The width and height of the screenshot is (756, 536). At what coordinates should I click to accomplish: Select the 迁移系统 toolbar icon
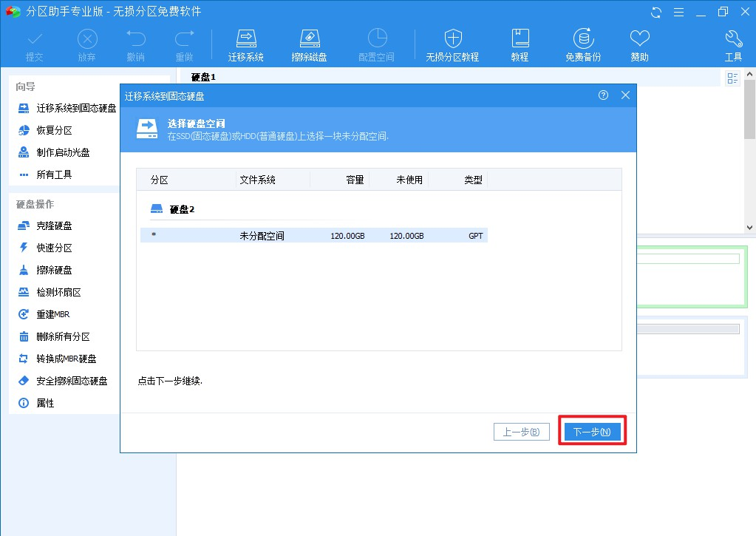[x=245, y=43]
